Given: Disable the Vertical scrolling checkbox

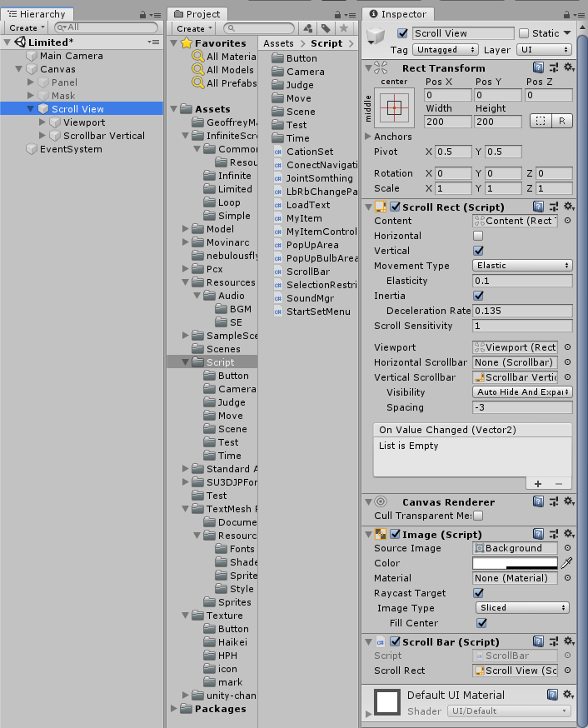Looking at the screenshot, I should (478, 251).
